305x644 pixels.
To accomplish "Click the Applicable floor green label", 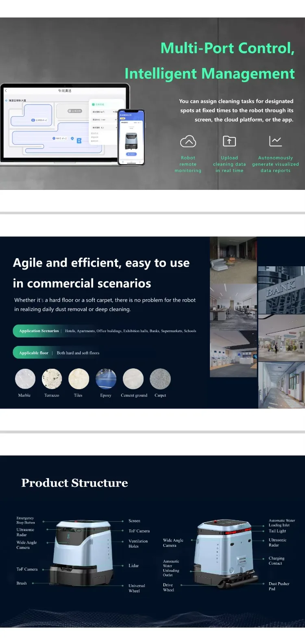I will [33, 353].
